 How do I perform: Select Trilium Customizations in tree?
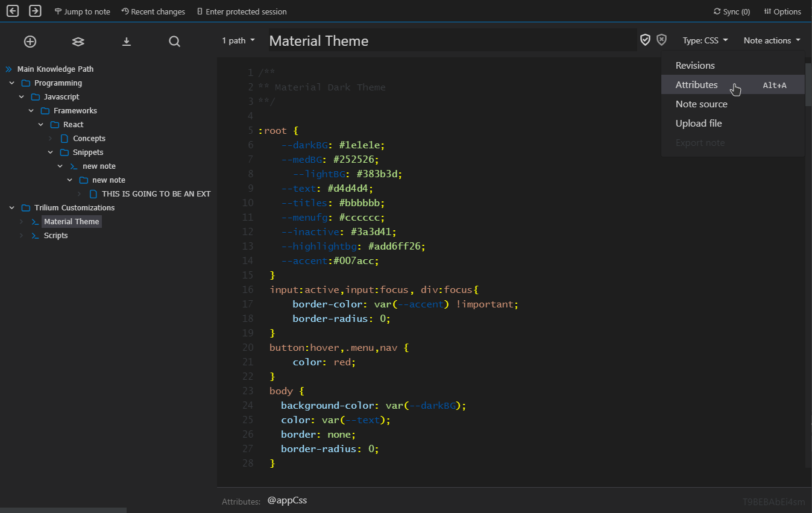click(x=74, y=208)
